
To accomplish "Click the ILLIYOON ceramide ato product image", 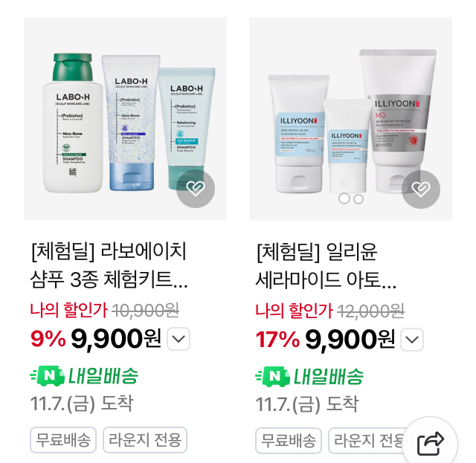I will 350,119.
